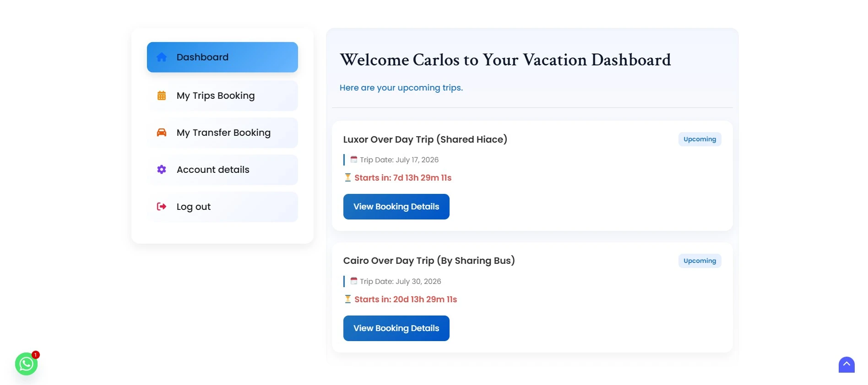Open the Dashboard menu item
Screen dimensions: 868x385
coord(222,57)
